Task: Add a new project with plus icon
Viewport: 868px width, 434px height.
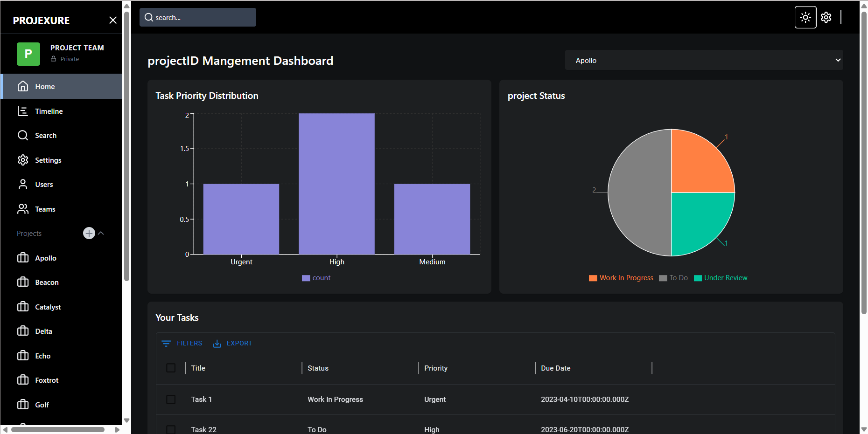Action: tap(89, 233)
